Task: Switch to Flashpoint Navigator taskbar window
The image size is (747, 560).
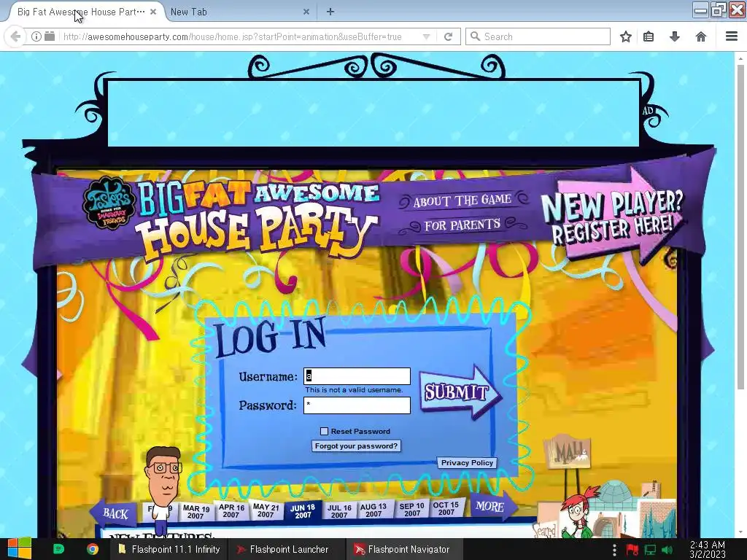Action: tap(403, 550)
